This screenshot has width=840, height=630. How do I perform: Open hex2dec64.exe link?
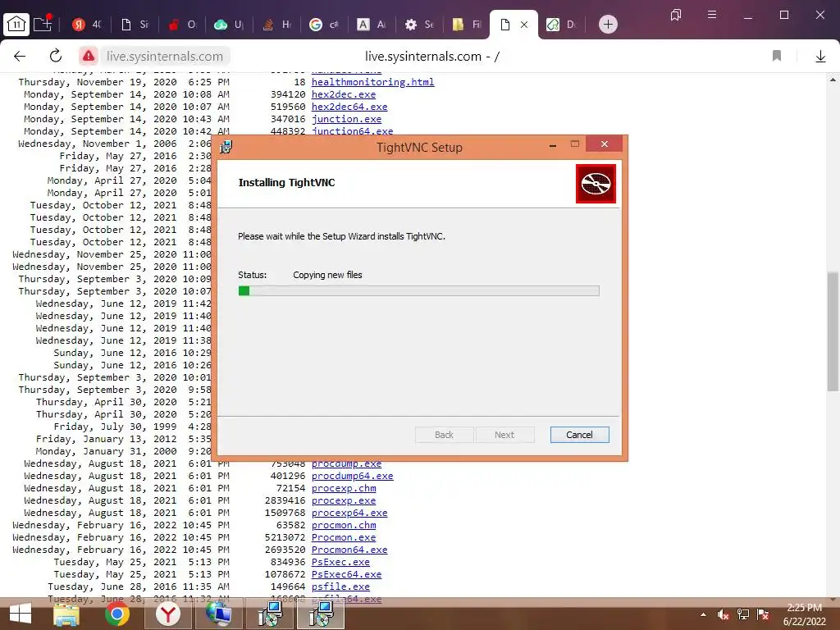point(349,107)
